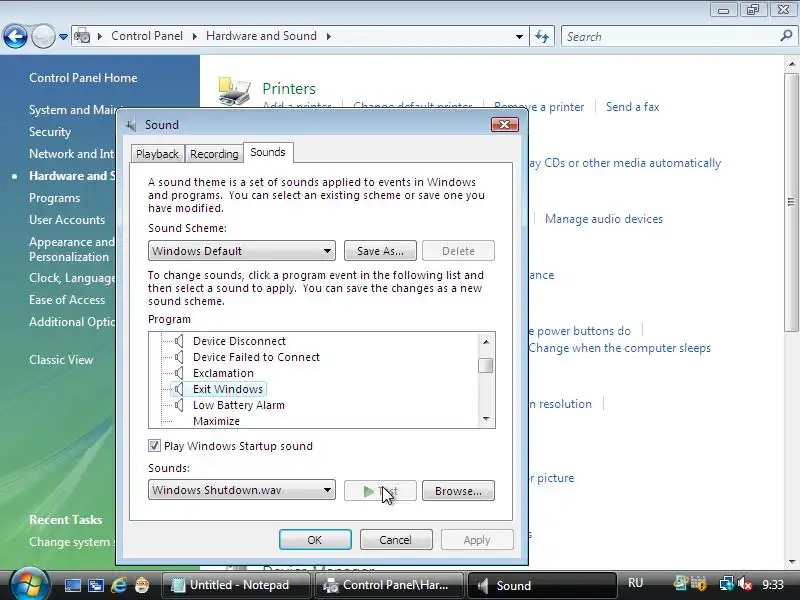
Task: Switch to Classic View
Action: pos(61,360)
